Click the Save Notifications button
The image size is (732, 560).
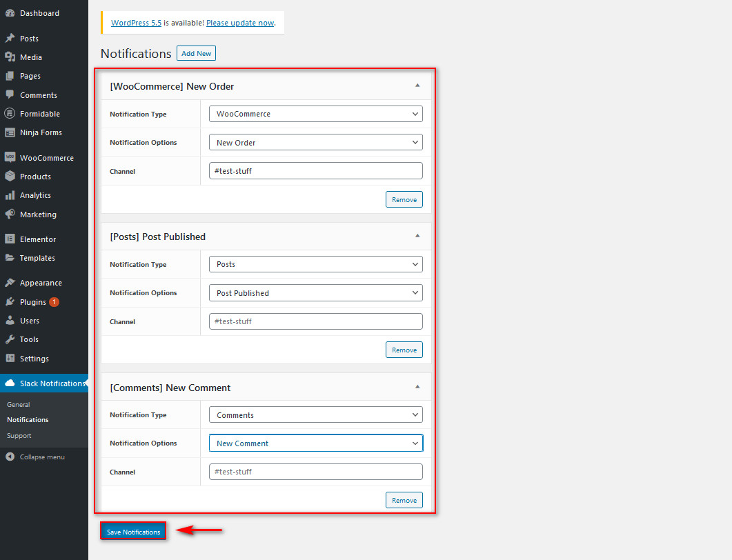[134, 532]
